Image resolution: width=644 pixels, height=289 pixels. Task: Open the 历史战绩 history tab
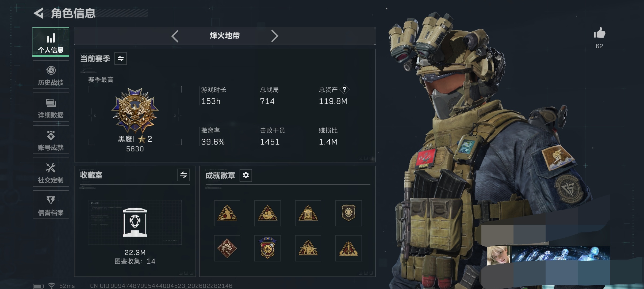coord(51,75)
